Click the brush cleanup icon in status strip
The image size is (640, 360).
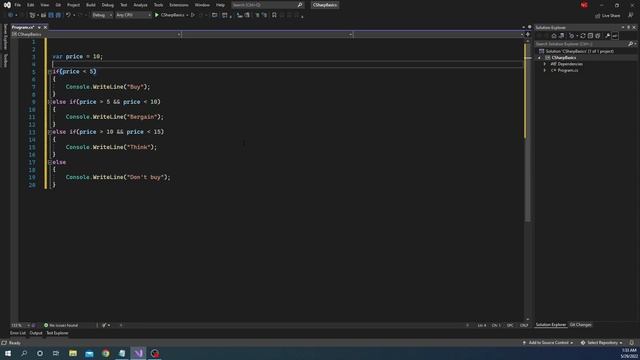104,325
